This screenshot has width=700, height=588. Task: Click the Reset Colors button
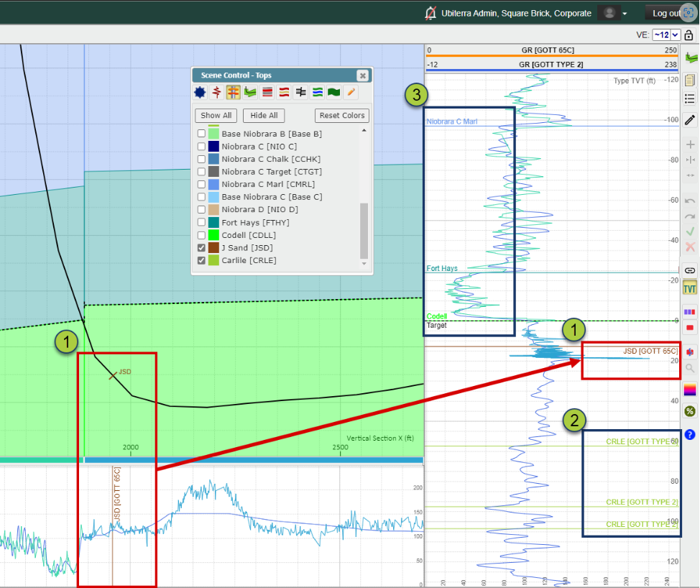pyautogui.click(x=342, y=115)
